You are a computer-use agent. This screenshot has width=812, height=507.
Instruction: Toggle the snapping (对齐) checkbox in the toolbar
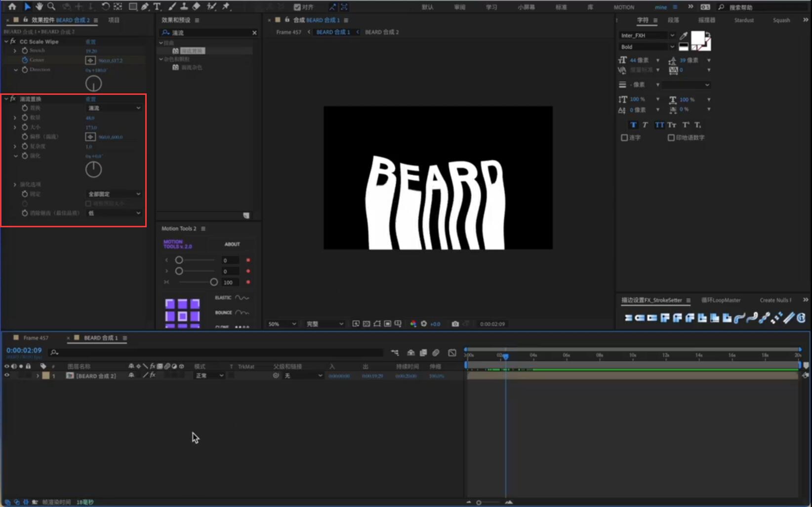pos(297,7)
